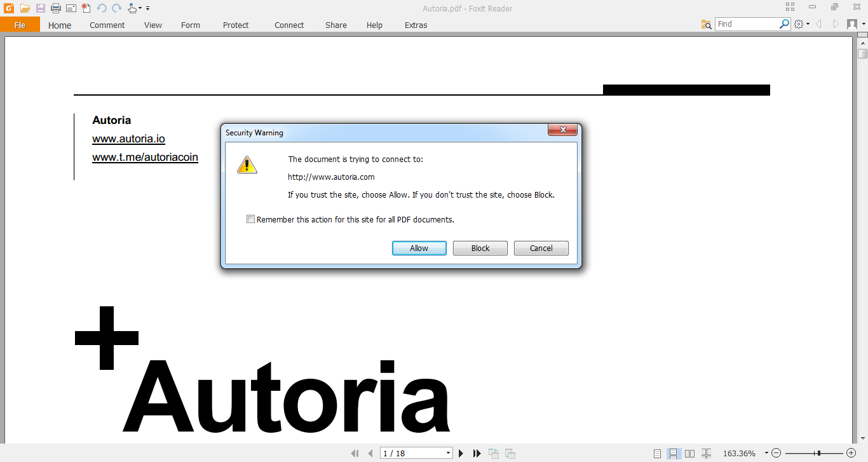
Task: Open the search settings gear icon
Action: [x=799, y=24]
